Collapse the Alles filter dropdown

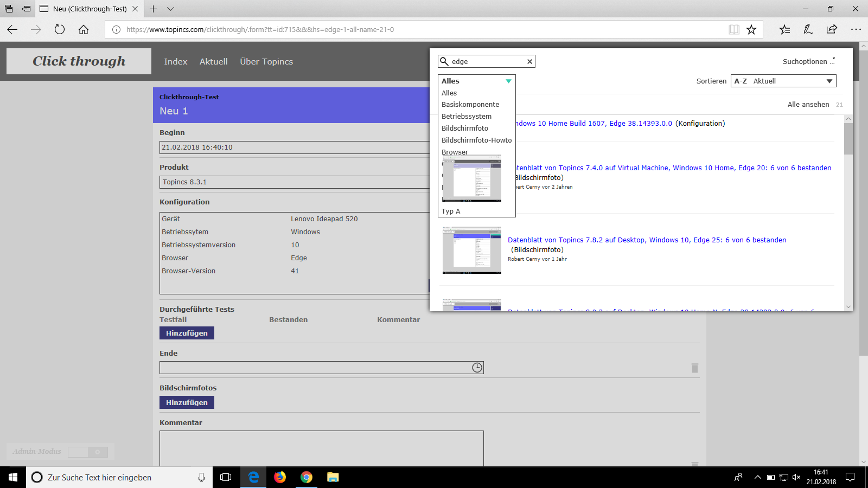pyautogui.click(x=508, y=81)
